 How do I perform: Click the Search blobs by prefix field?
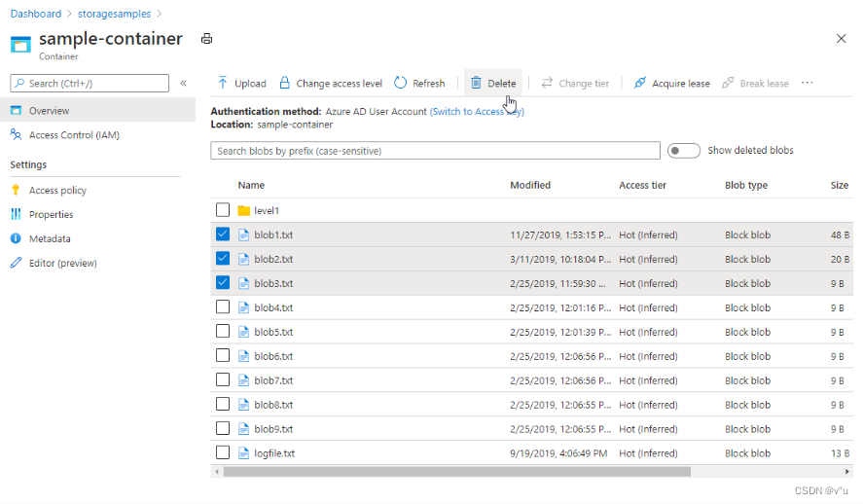pos(435,151)
